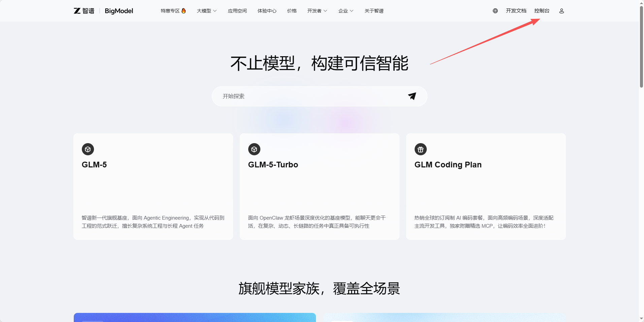Viewport: 644px width, 322px height.
Task: Open the 价格 pricing page
Action: coord(292,11)
